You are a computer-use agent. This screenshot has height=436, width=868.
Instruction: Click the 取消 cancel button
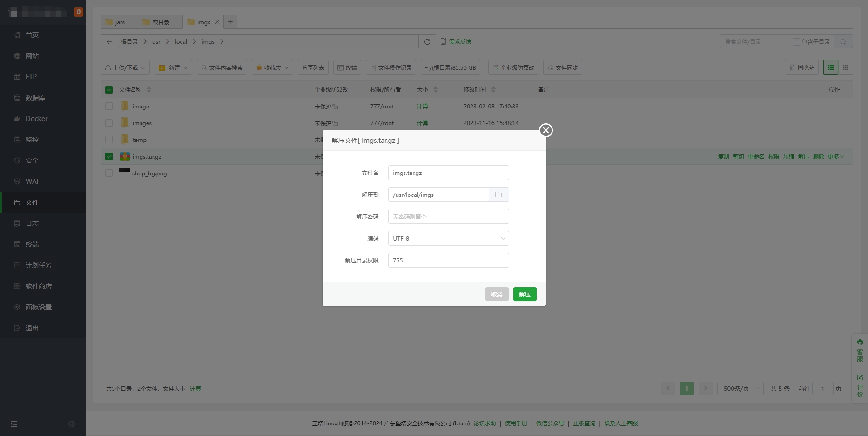497,294
